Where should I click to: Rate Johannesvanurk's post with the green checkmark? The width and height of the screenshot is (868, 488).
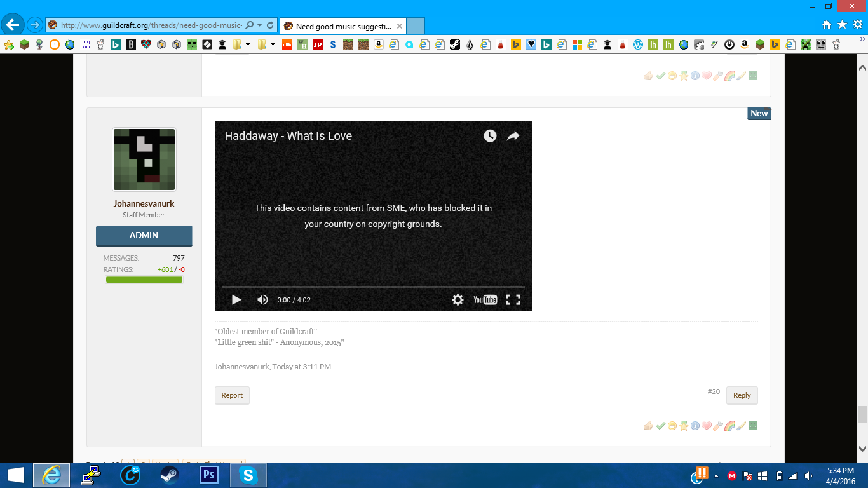660,426
